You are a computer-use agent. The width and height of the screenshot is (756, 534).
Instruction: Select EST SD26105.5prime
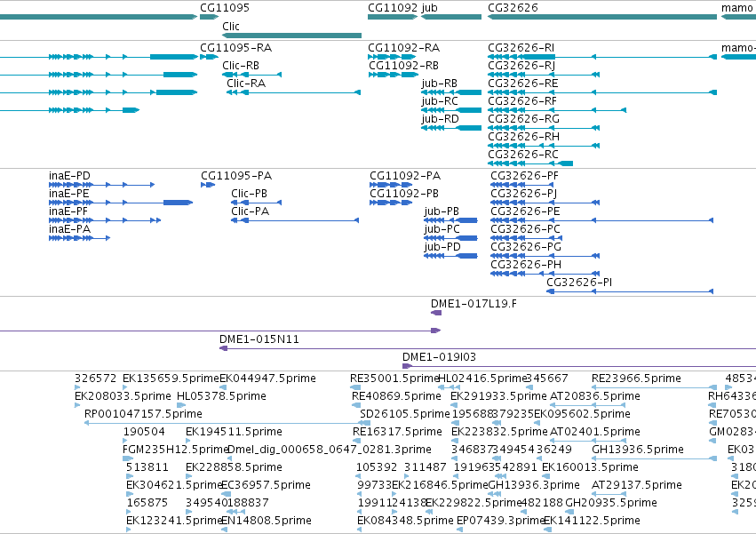(x=405, y=414)
